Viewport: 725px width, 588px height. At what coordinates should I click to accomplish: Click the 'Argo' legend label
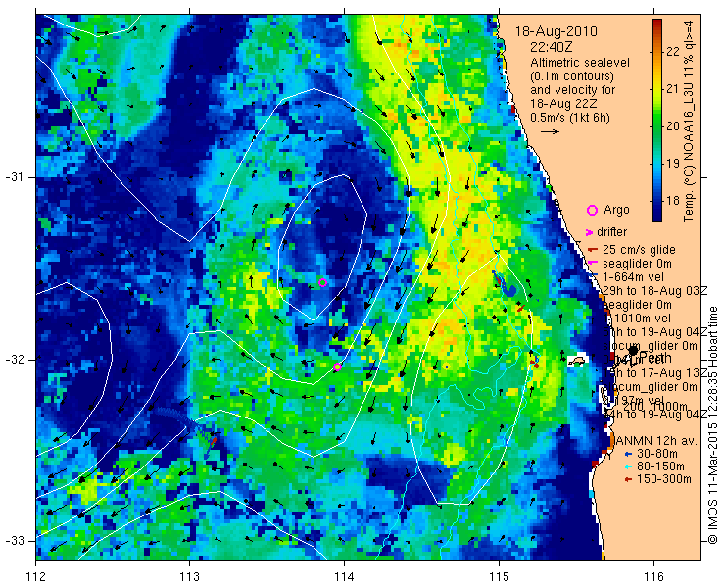tap(616, 210)
